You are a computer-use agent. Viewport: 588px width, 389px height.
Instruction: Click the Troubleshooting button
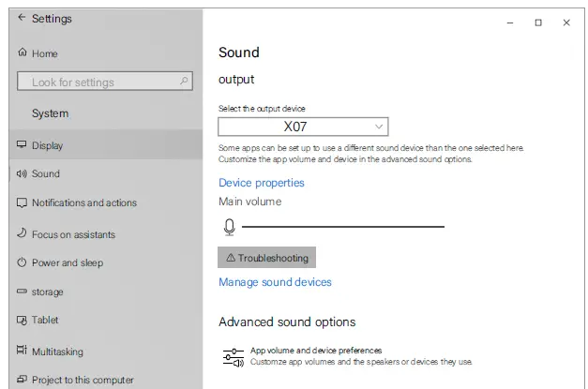(x=266, y=257)
